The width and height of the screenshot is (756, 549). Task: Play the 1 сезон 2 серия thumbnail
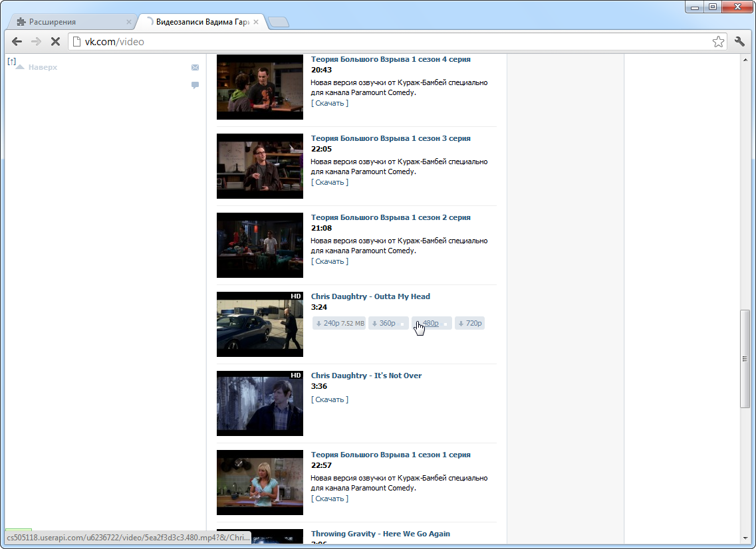pos(260,245)
